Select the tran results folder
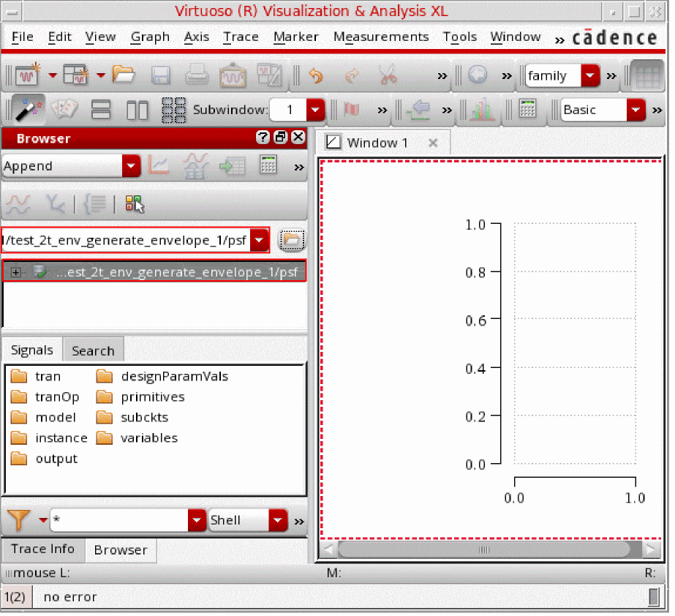 [x=47, y=377]
